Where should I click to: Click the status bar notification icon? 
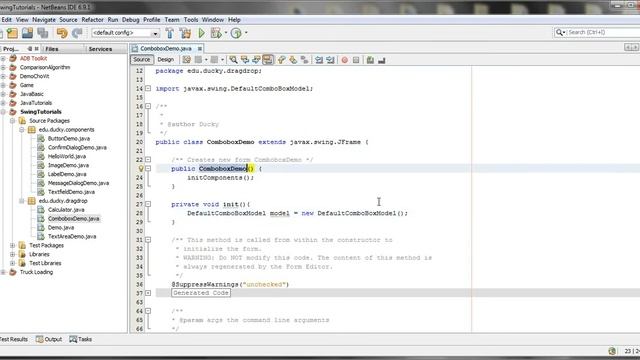611,351
